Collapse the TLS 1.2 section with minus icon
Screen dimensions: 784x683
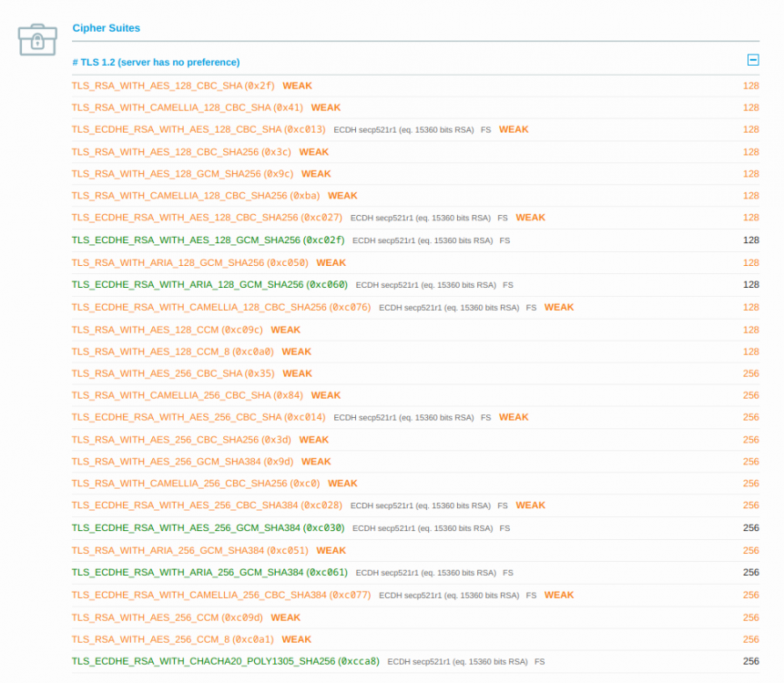(752, 60)
